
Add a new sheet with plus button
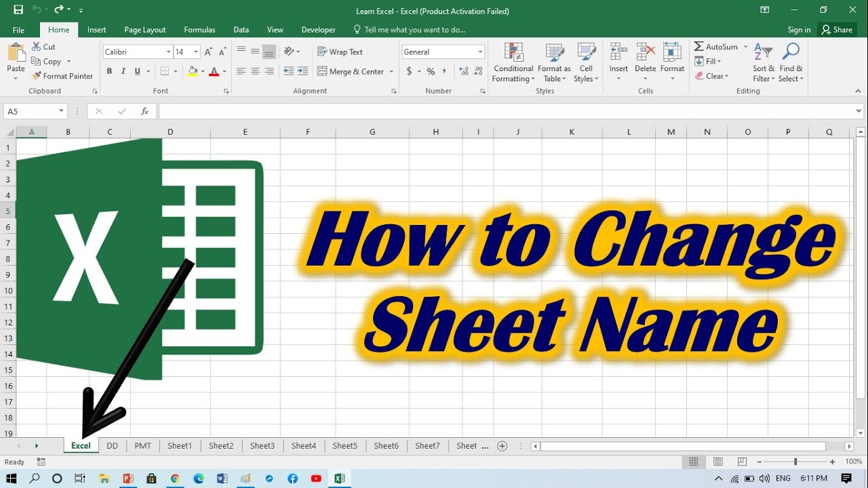[502, 446]
